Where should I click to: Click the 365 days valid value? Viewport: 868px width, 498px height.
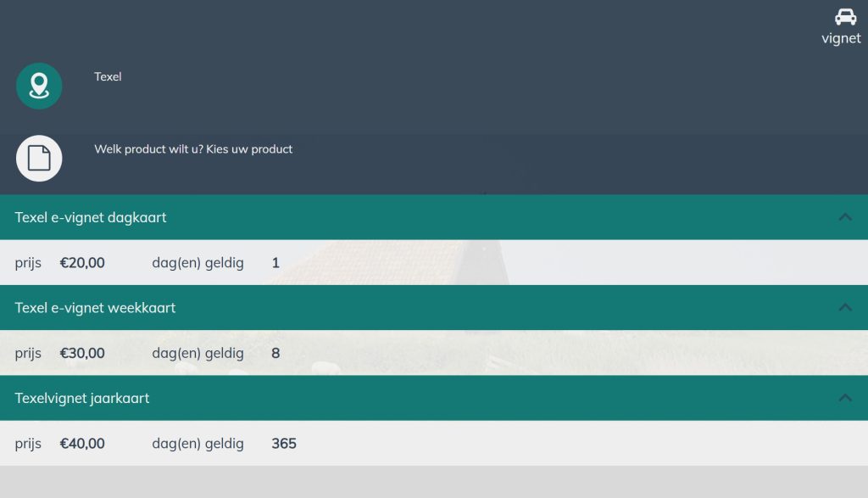284,443
